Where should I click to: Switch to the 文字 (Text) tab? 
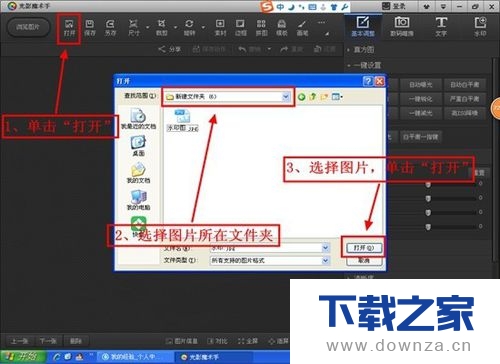click(441, 26)
